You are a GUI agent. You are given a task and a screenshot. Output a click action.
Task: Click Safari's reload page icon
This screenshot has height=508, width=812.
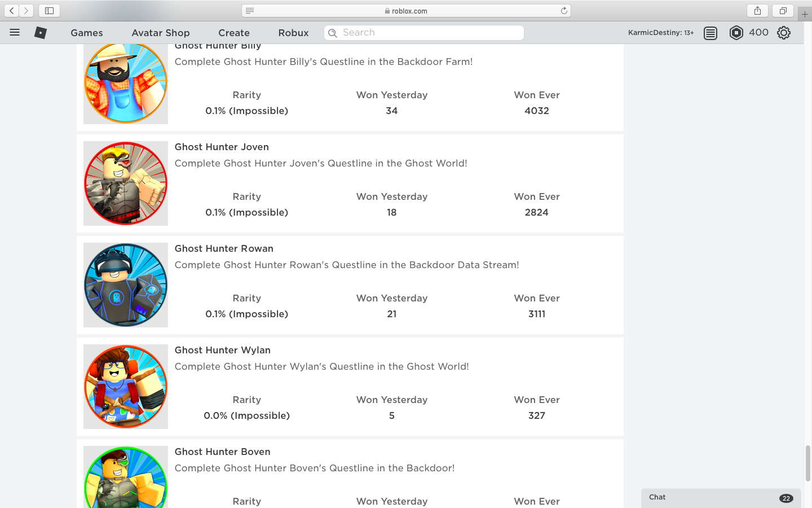click(564, 11)
